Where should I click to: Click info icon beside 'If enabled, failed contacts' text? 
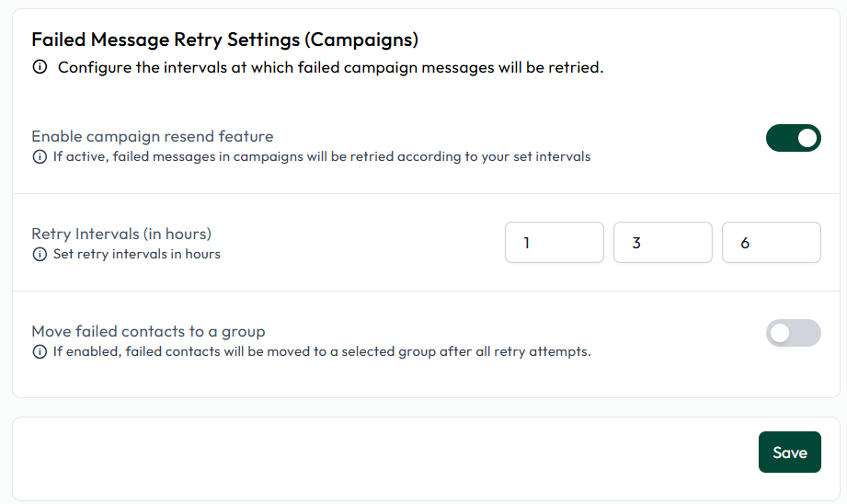tap(40, 351)
